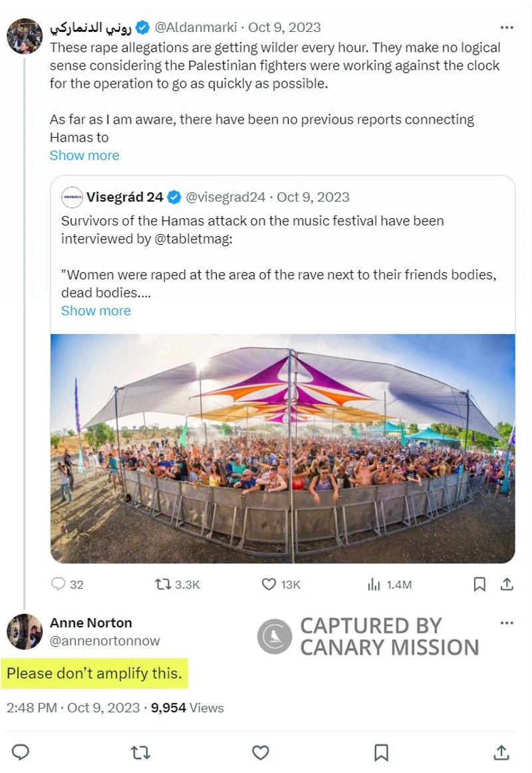Viewport: 532px width, 773px height.
Task: Open the @Aldanmarki profile handle
Action: pyautogui.click(x=196, y=28)
